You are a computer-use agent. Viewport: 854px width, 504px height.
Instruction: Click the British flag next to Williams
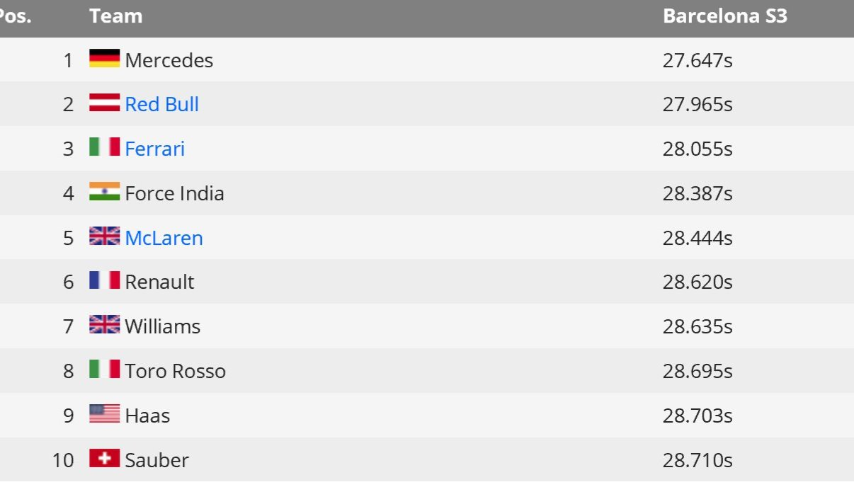pos(105,325)
